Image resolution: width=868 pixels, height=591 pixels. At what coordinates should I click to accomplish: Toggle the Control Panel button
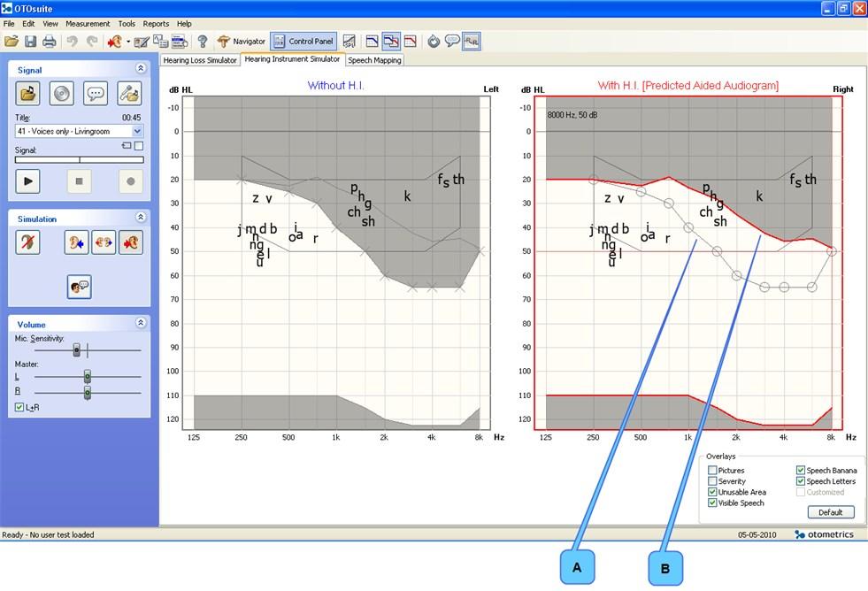coord(303,41)
